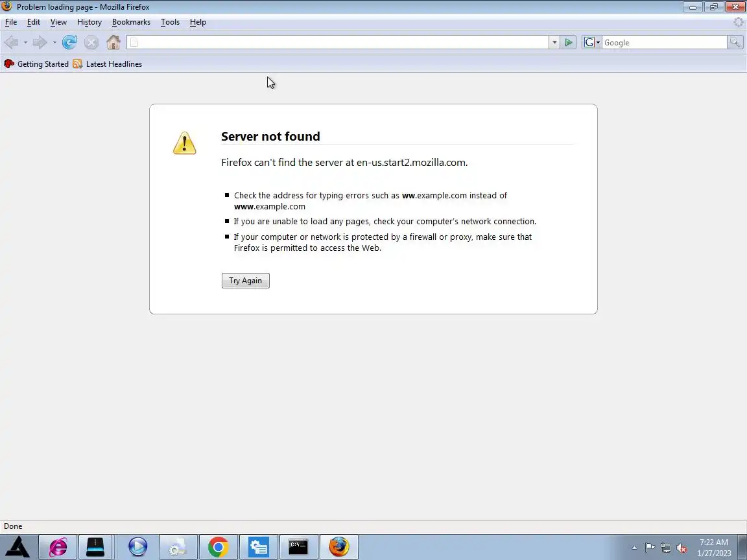The image size is (747, 560).
Task: Open the clock showing 7:22 AM
Action: (x=714, y=548)
